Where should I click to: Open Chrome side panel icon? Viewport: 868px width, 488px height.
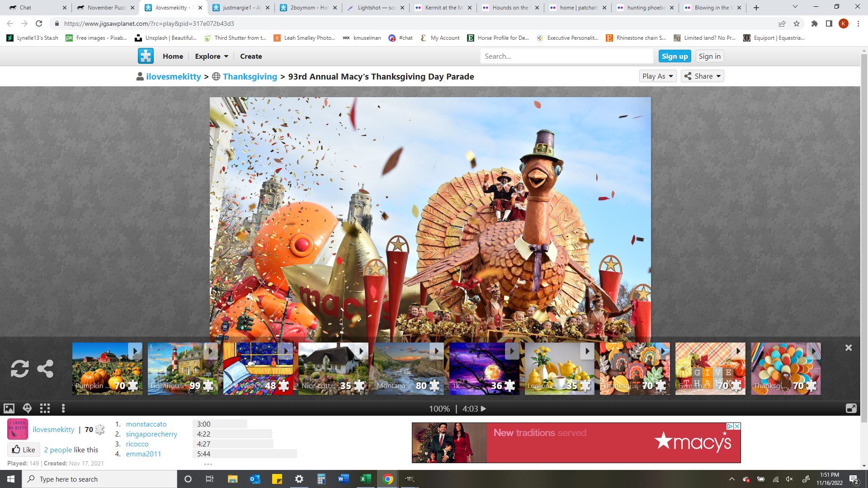click(829, 23)
